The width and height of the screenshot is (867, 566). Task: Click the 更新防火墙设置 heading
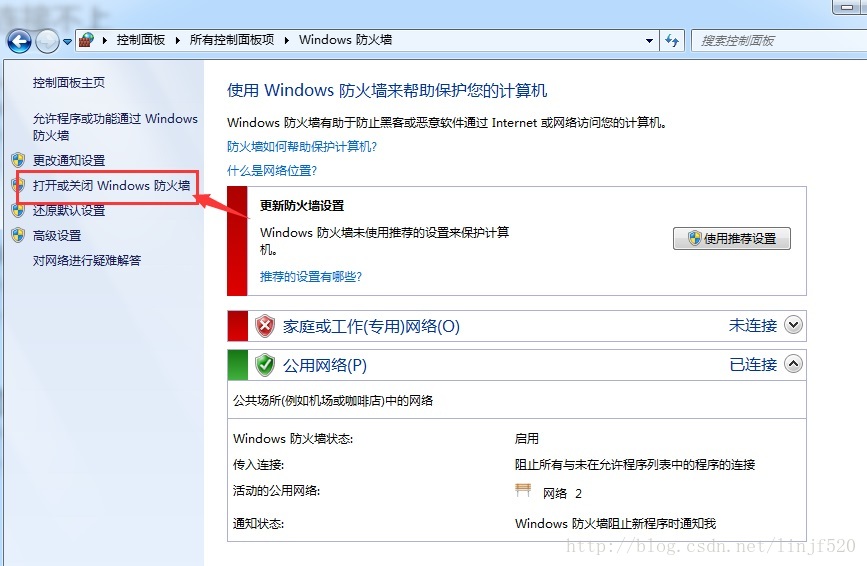coord(302,206)
